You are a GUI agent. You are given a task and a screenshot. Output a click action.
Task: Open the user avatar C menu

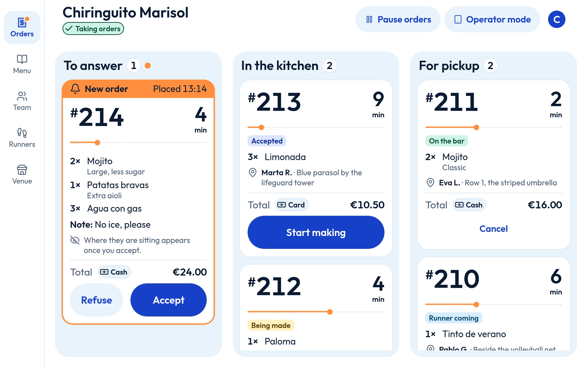tap(556, 19)
